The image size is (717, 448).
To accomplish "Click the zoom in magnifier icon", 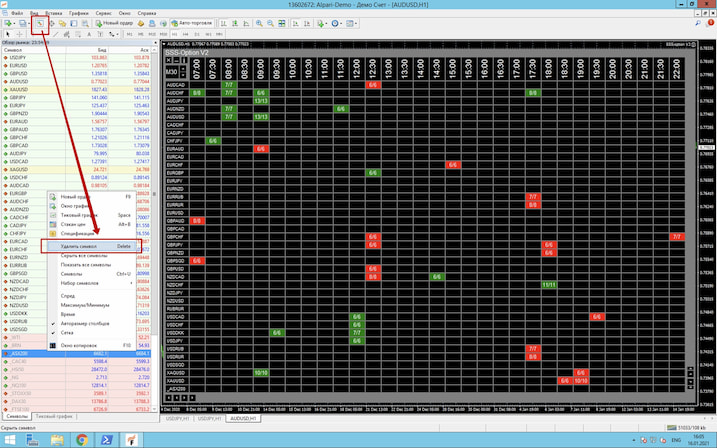I will (259, 22).
